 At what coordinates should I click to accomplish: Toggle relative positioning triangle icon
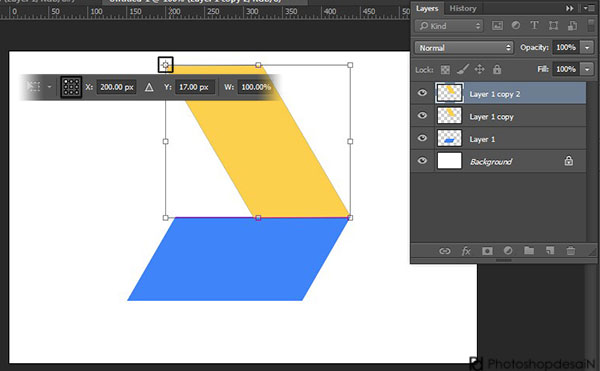pyautogui.click(x=149, y=88)
